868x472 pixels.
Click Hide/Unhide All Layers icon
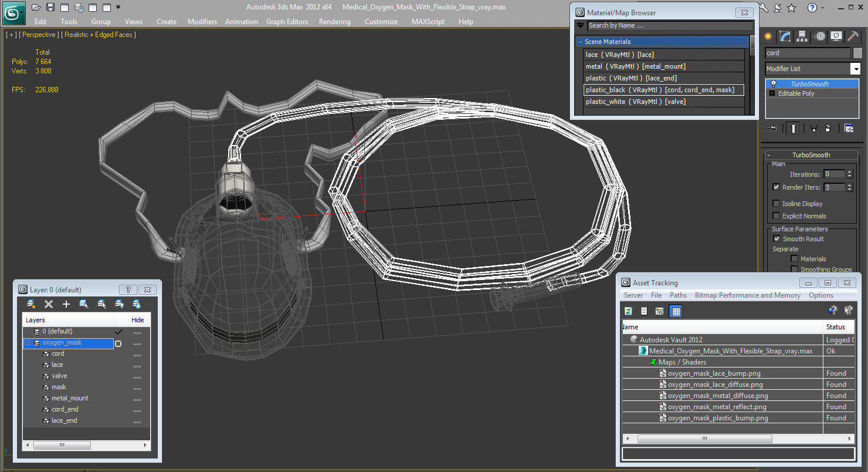[x=119, y=304]
